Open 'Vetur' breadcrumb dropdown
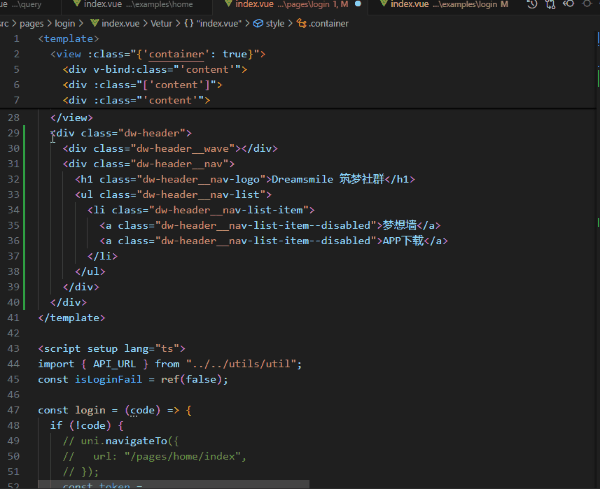This screenshot has width=600, height=489. tap(161, 24)
